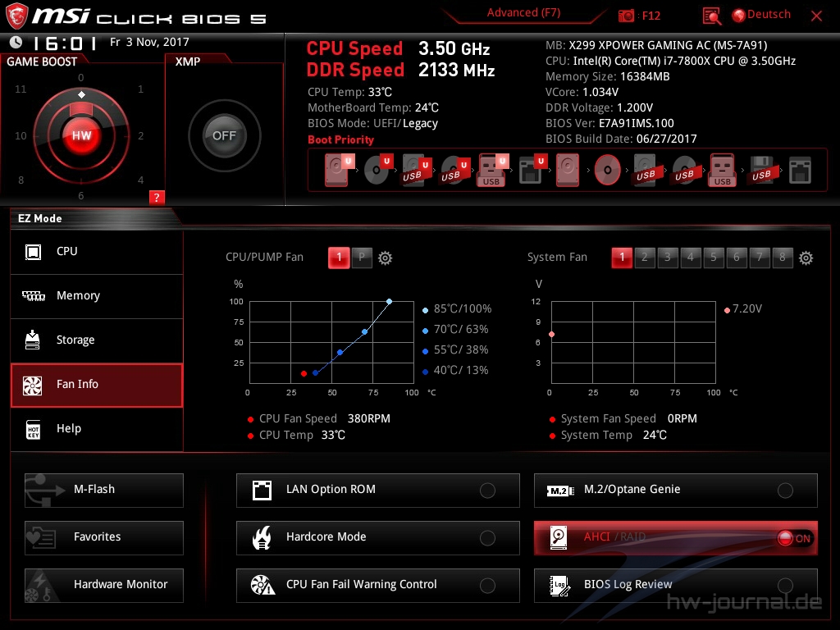Click the Deutsch language globe icon

tap(739, 16)
